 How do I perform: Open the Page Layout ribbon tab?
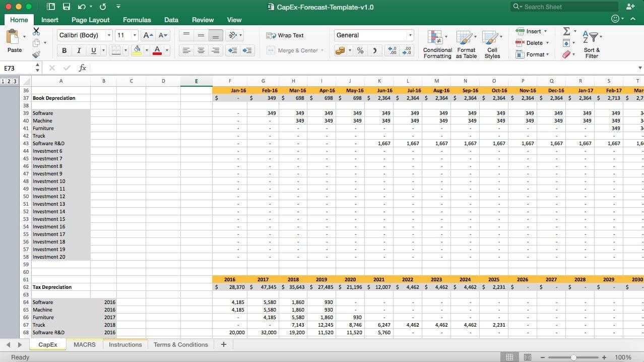click(x=90, y=20)
